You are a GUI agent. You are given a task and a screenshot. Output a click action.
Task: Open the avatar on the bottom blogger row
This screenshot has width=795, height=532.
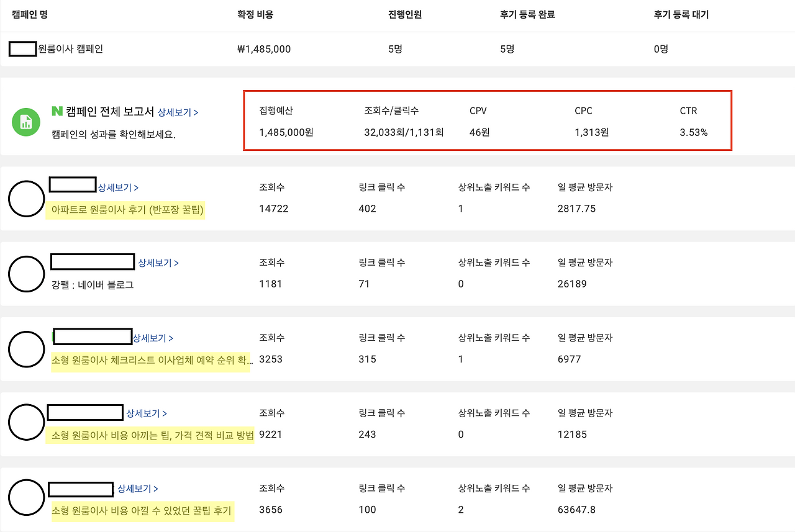tap(26, 497)
